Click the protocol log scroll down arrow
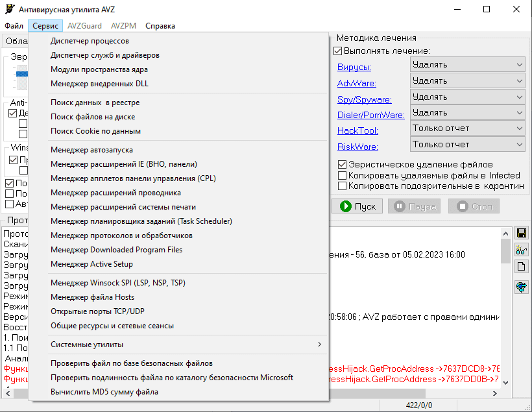The image size is (532, 412). [x=505, y=383]
